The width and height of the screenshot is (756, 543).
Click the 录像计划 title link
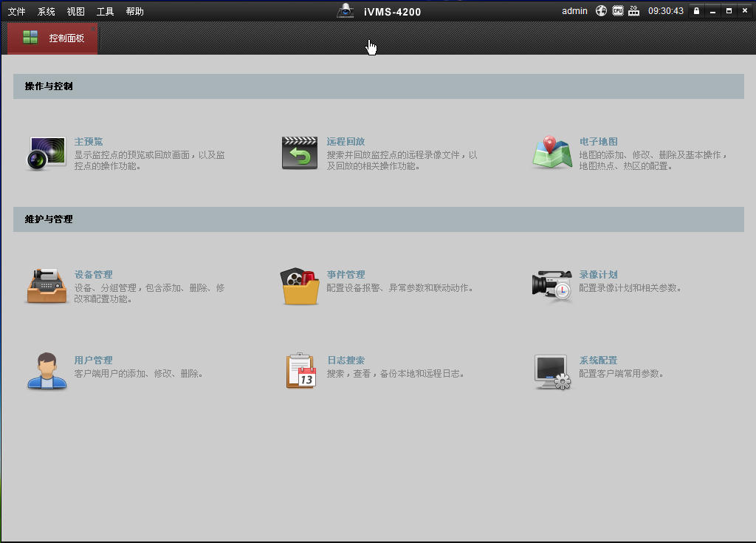pos(598,275)
